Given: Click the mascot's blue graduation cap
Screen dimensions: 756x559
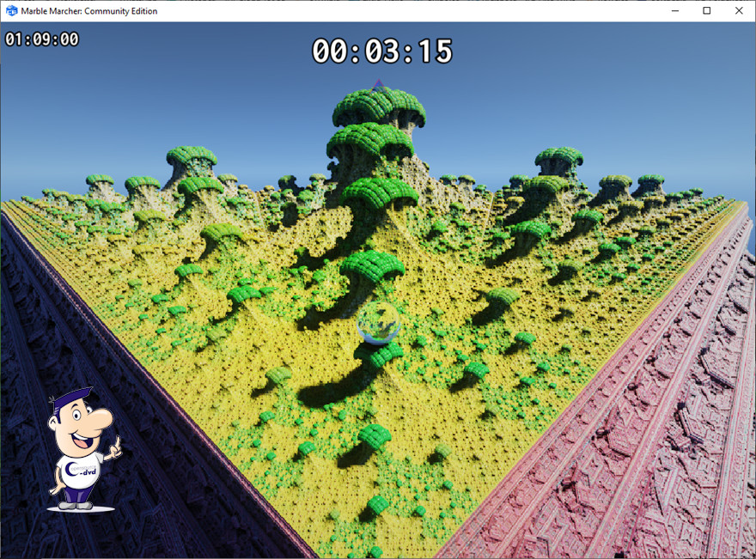Looking at the screenshot, I should [x=70, y=398].
